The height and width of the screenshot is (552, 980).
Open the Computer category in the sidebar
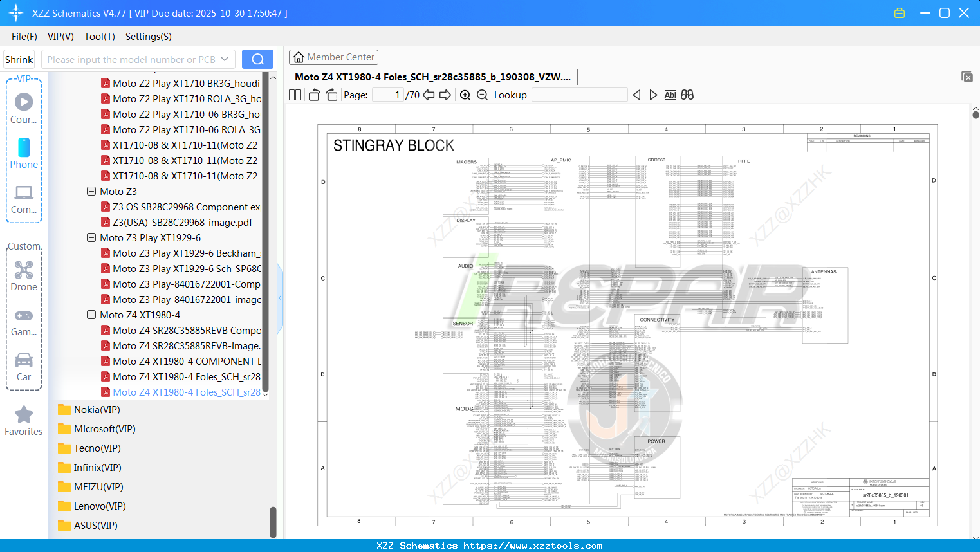click(24, 199)
